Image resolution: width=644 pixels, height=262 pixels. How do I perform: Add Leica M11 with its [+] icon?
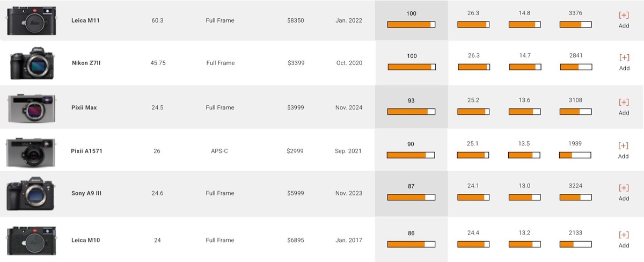pos(624,16)
